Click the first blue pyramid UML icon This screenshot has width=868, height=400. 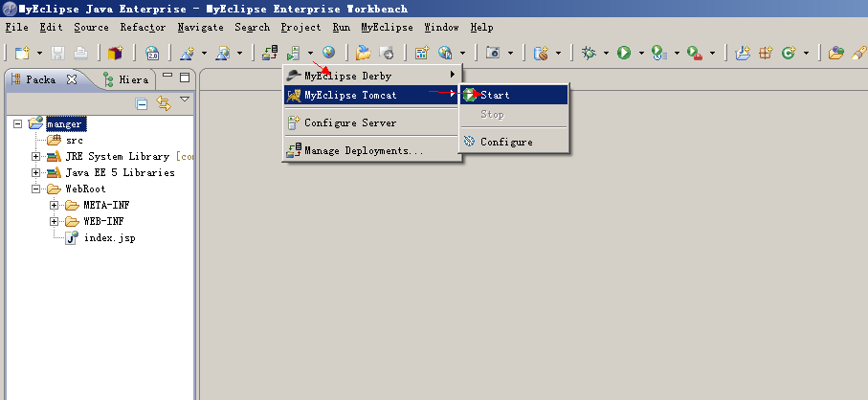[x=188, y=54]
